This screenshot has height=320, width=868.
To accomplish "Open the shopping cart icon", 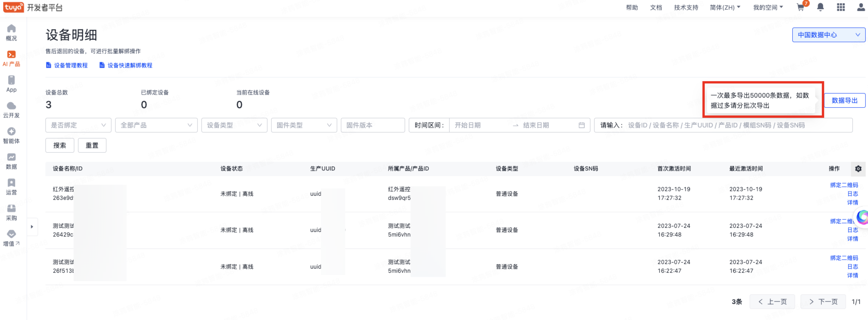I will pyautogui.click(x=801, y=7).
